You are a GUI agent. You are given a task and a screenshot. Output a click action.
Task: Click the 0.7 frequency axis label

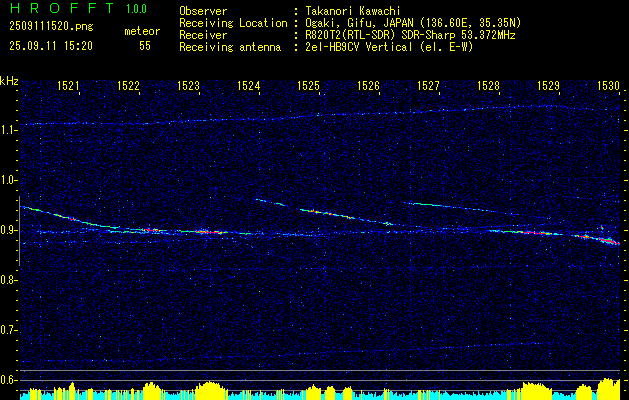[x=6, y=331]
